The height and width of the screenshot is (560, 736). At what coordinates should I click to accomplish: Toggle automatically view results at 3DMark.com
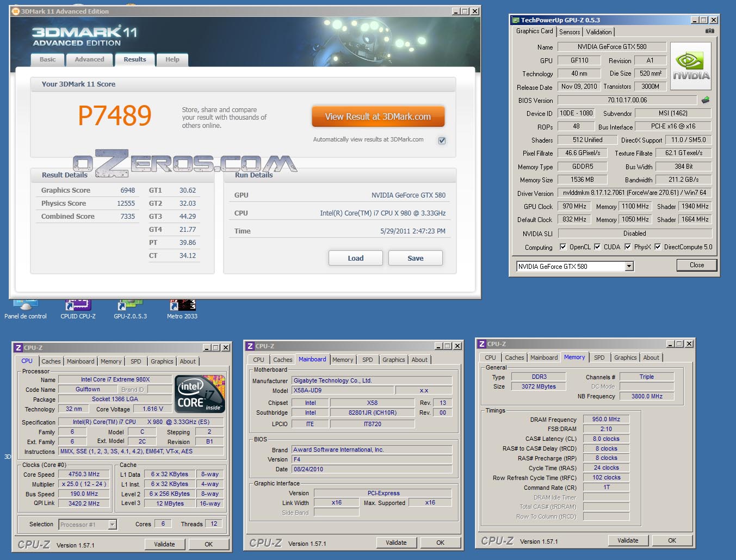pyautogui.click(x=442, y=140)
